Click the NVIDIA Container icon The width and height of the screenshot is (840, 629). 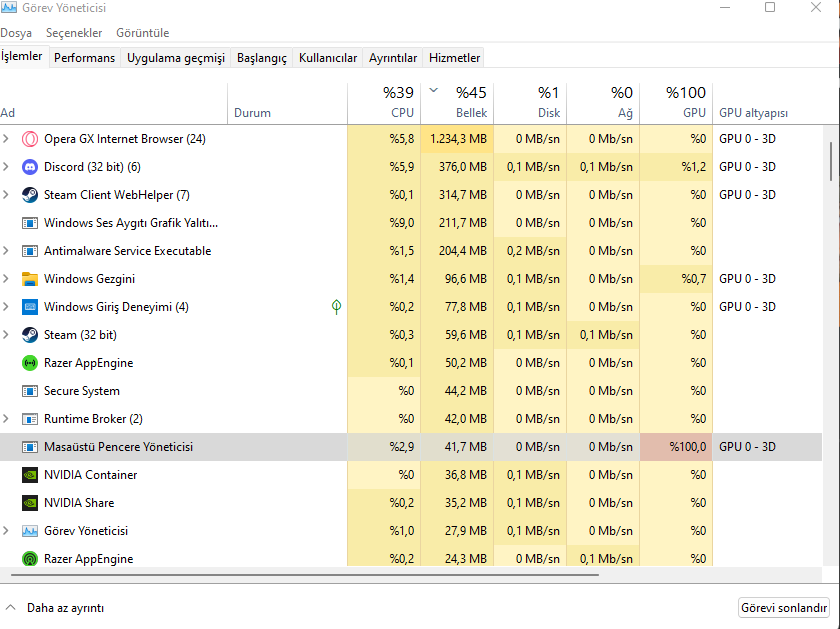[29, 475]
